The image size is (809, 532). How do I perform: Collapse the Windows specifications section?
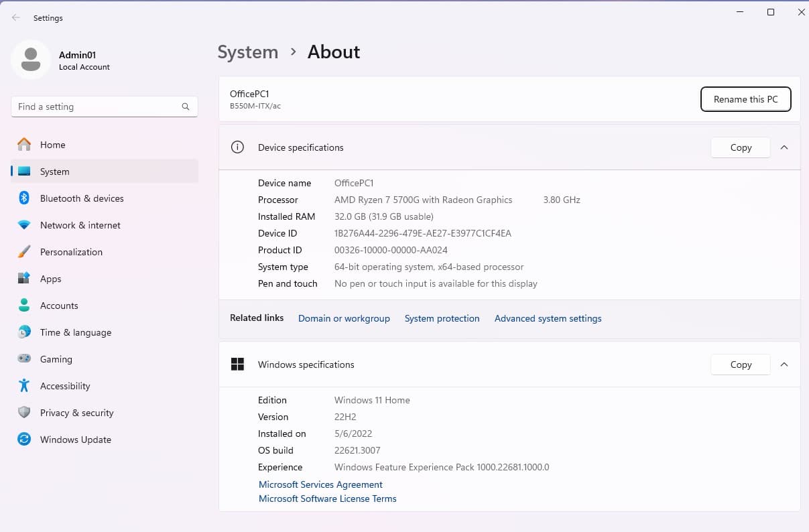click(x=784, y=364)
